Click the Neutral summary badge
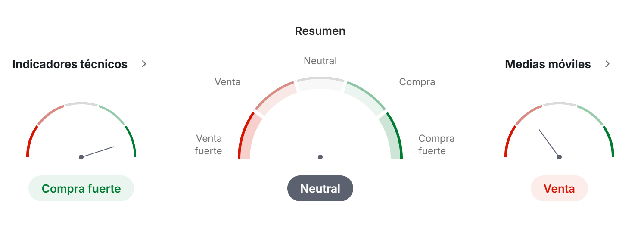 (320, 188)
